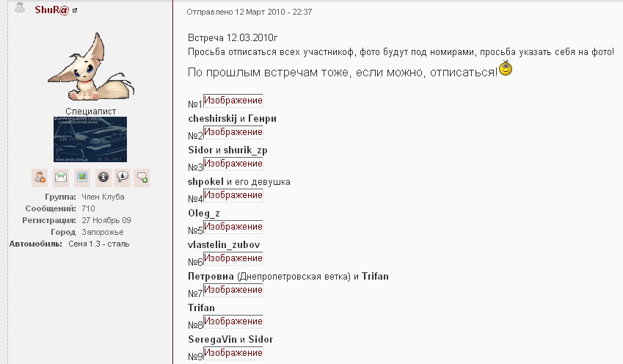The image size is (623, 364).
Task: Open the №1 Изображение image link
Action: click(233, 101)
